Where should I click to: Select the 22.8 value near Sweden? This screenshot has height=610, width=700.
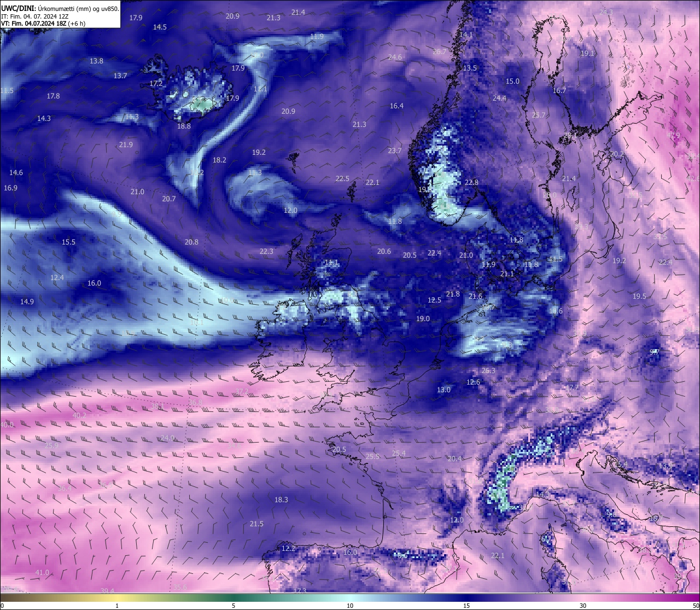coord(471,183)
